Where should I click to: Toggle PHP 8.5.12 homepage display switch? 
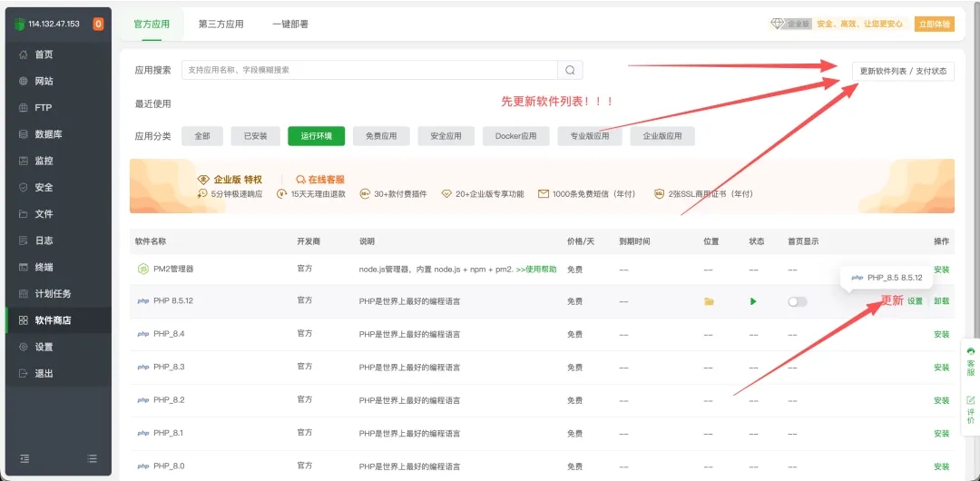click(798, 301)
